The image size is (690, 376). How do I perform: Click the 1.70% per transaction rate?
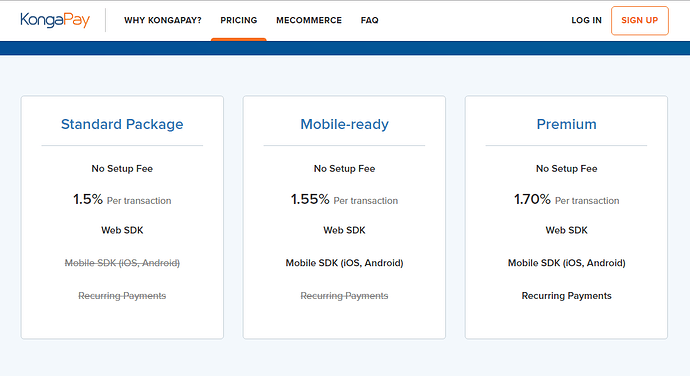pos(566,199)
